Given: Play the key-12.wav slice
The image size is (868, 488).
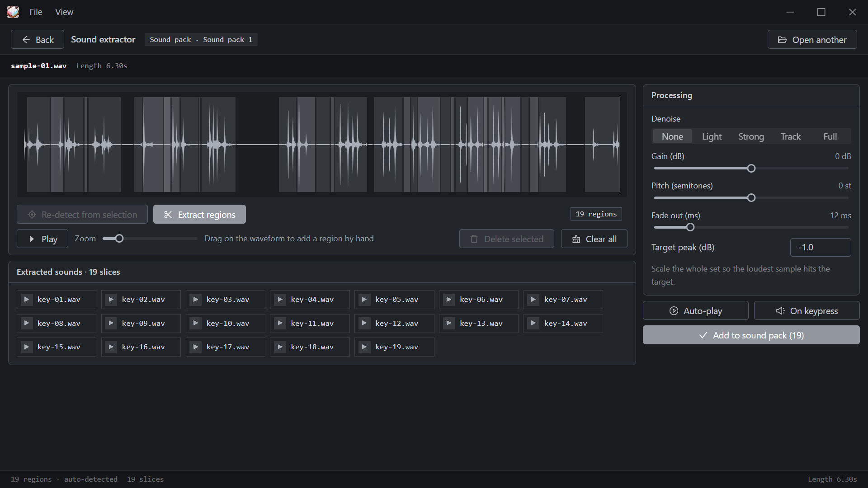Looking at the screenshot, I should coord(364,324).
